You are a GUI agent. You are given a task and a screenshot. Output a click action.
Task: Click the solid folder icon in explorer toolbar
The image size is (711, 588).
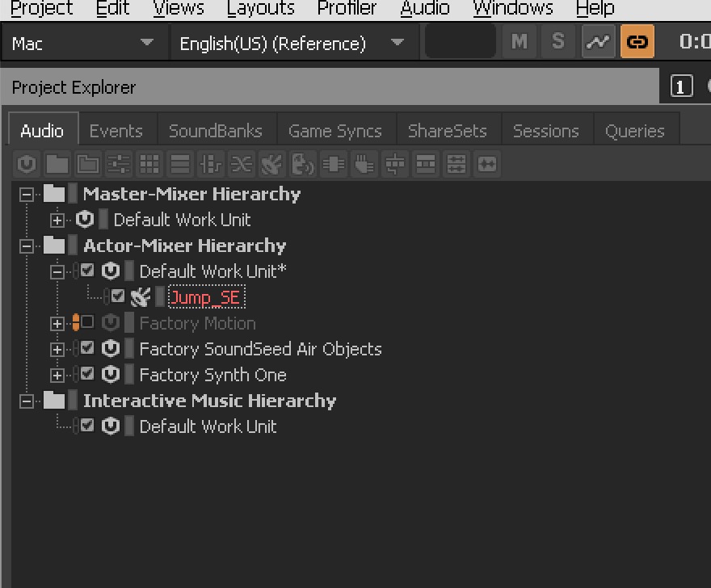pyautogui.click(x=57, y=164)
